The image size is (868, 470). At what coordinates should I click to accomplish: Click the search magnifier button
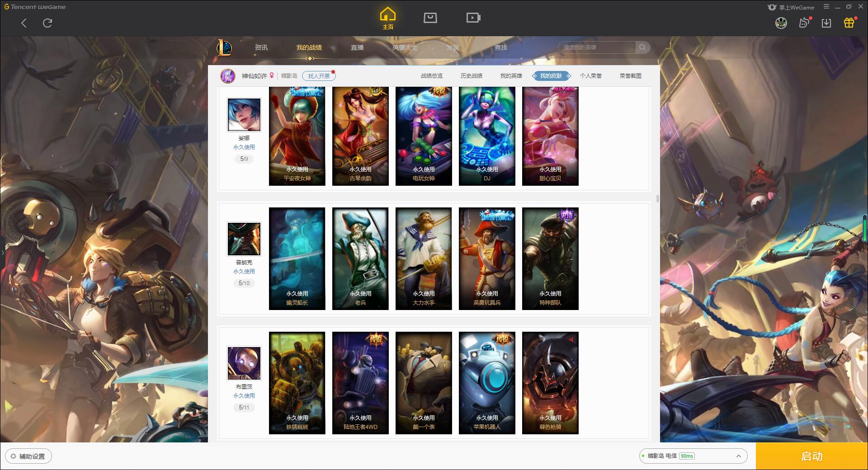pos(642,47)
